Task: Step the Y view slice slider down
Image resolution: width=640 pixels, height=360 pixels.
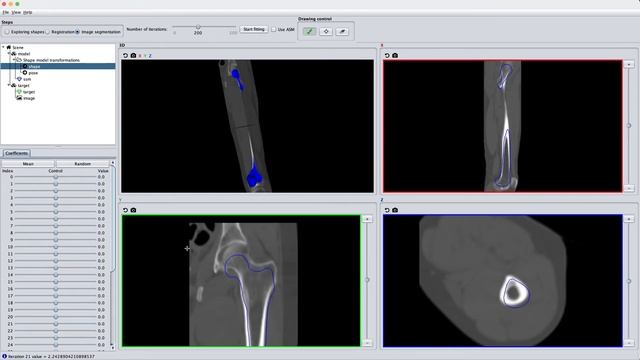Action: tap(367, 343)
